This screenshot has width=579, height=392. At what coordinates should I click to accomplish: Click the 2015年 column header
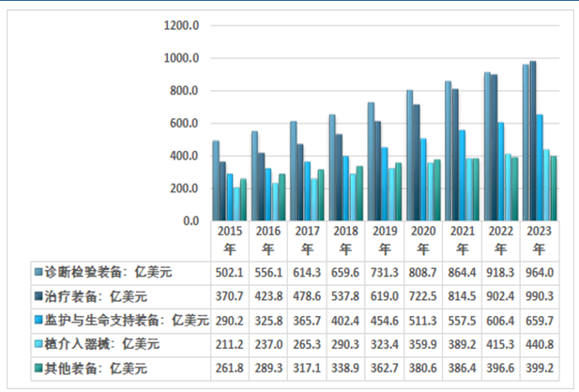230,240
